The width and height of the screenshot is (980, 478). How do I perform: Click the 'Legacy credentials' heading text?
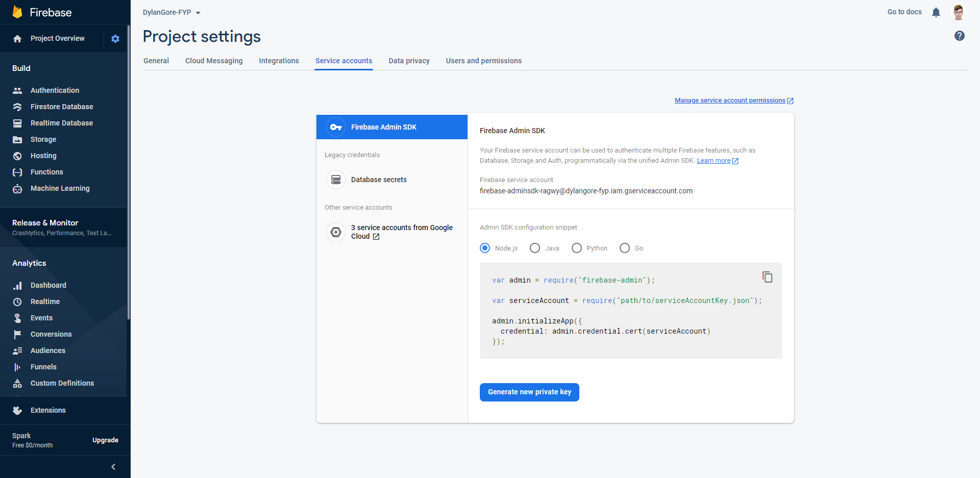pyautogui.click(x=352, y=155)
